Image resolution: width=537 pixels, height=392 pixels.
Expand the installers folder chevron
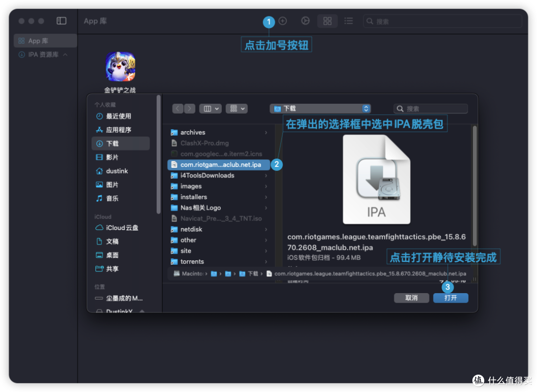click(266, 197)
